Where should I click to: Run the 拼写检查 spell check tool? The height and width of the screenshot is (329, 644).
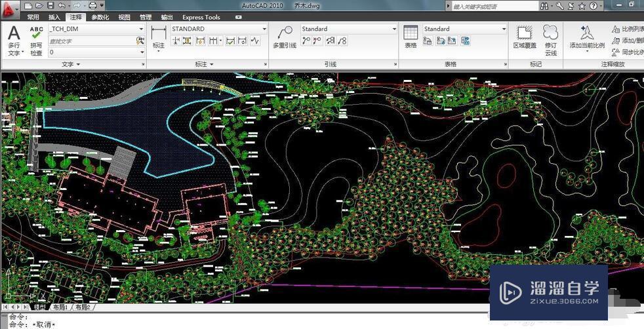[x=36, y=41]
